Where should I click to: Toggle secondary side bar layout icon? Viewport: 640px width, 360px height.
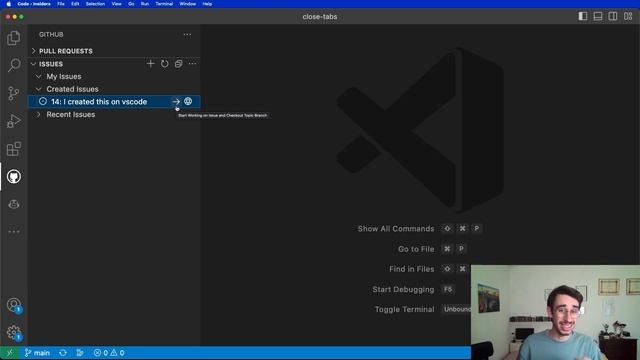(613, 16)
